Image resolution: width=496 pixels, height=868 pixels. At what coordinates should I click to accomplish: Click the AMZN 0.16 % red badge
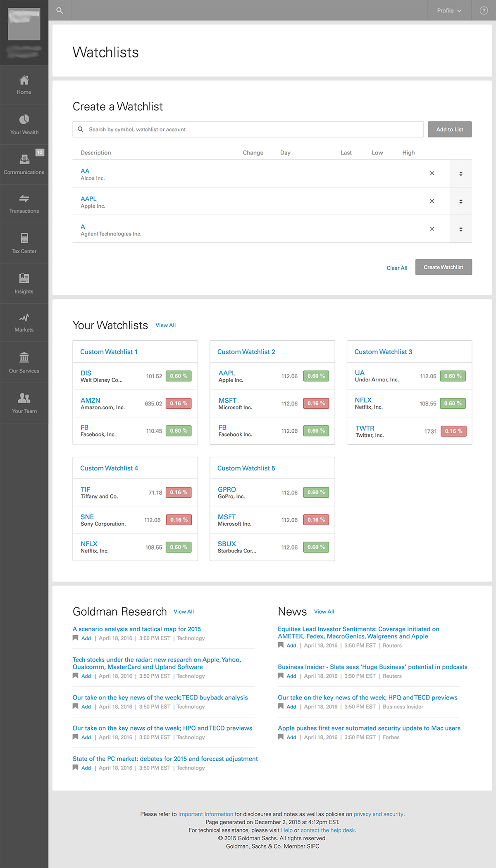179,403
